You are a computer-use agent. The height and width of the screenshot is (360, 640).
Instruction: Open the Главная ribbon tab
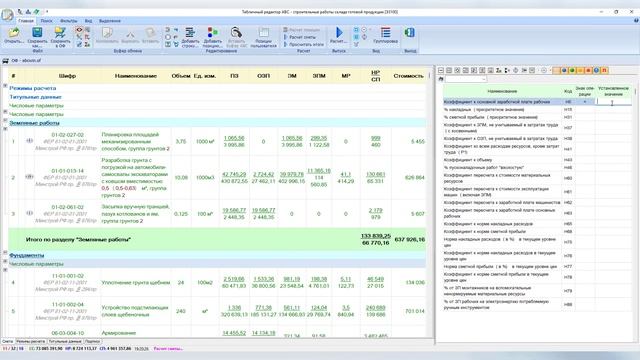click(x=26, y=20)
